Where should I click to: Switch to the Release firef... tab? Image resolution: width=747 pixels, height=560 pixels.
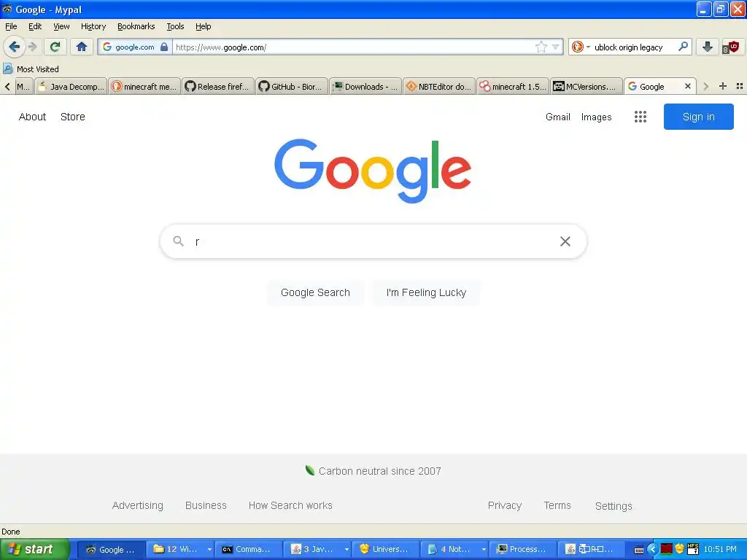(217, 86)
